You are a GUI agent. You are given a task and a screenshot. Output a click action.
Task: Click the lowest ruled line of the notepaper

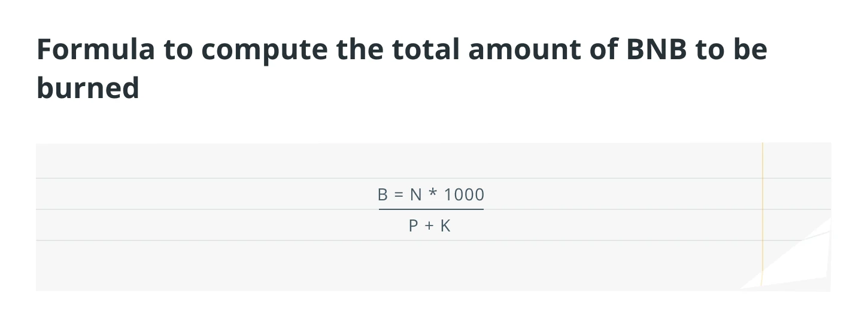point(433,240)
